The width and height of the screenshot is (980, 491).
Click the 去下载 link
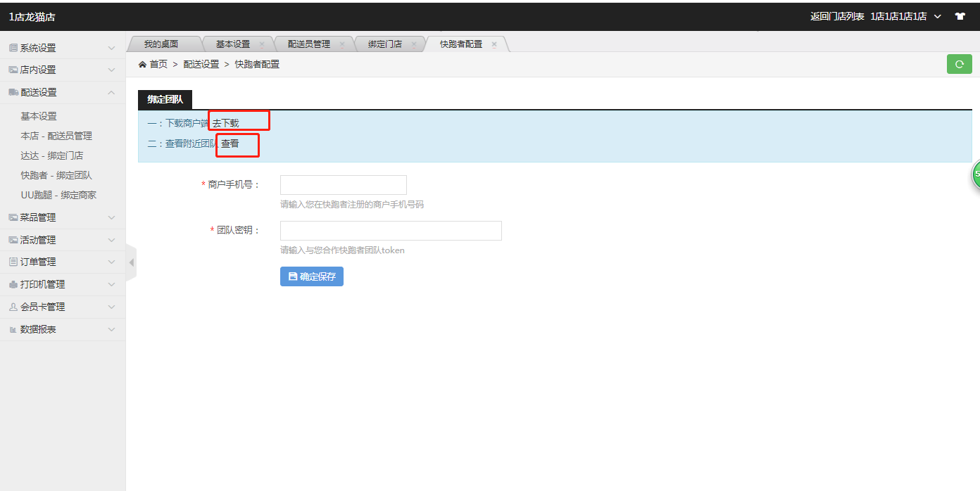point(226,123)
